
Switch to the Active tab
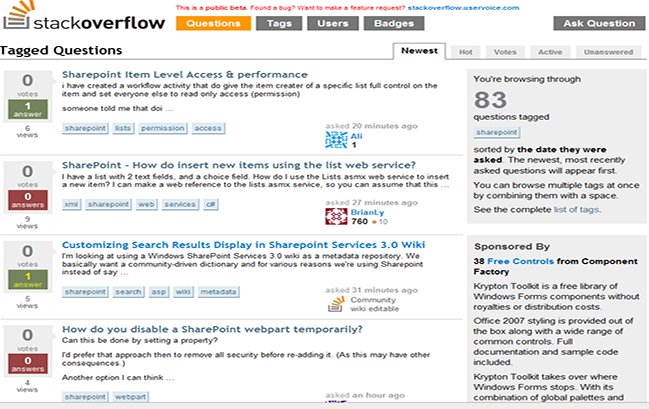[x=550, y=52]
